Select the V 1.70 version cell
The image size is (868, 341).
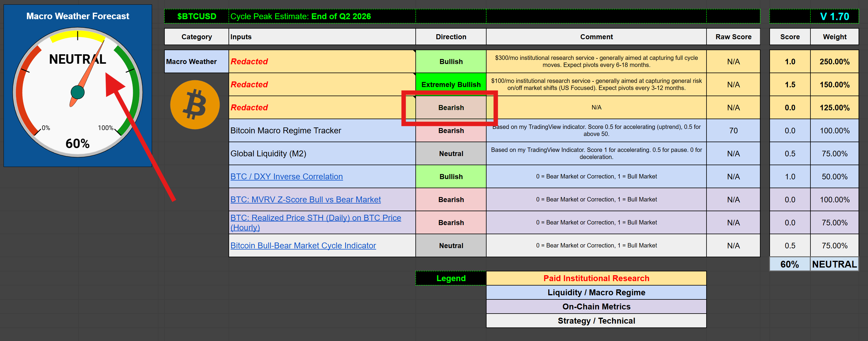click(x=834, y=17)
